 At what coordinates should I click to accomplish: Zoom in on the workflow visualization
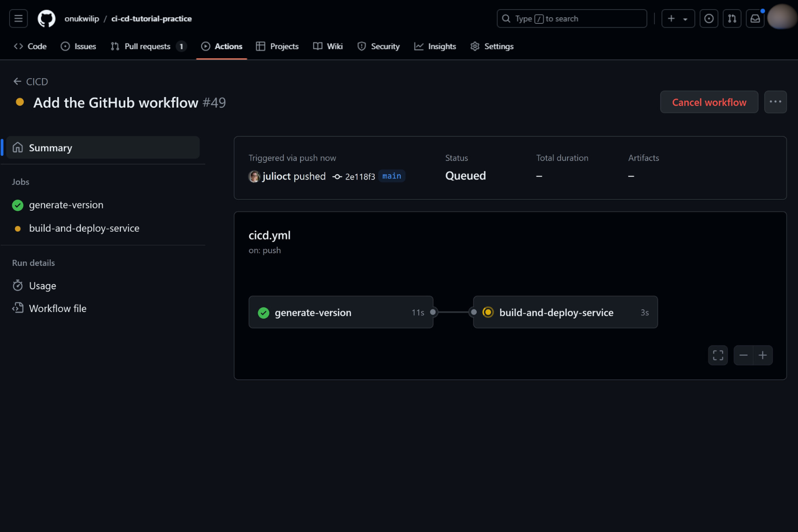[x=762, y=355]
